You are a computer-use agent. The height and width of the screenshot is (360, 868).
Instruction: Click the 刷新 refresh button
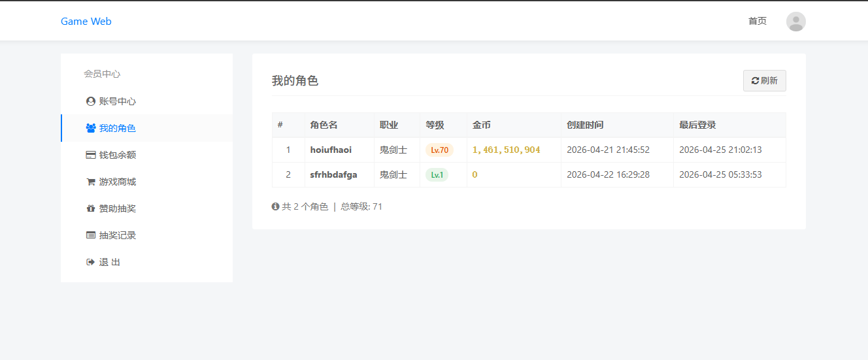[x=765, y=80]
